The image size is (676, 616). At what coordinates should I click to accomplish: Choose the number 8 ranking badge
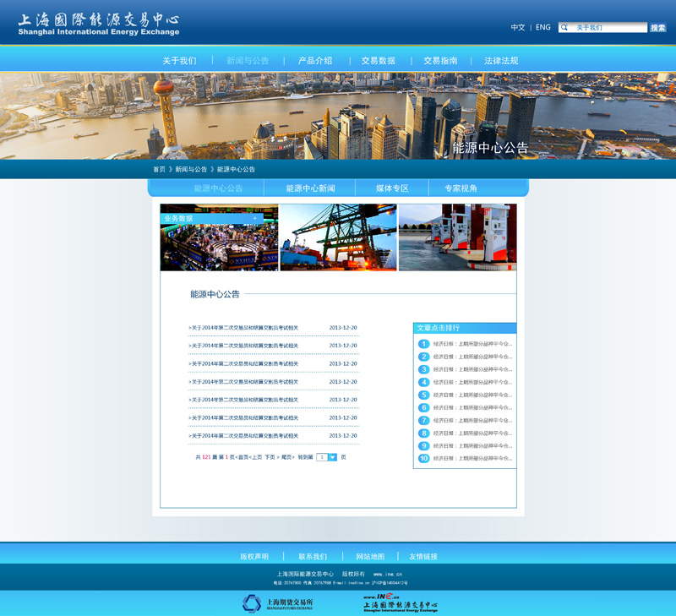(424, 433)
